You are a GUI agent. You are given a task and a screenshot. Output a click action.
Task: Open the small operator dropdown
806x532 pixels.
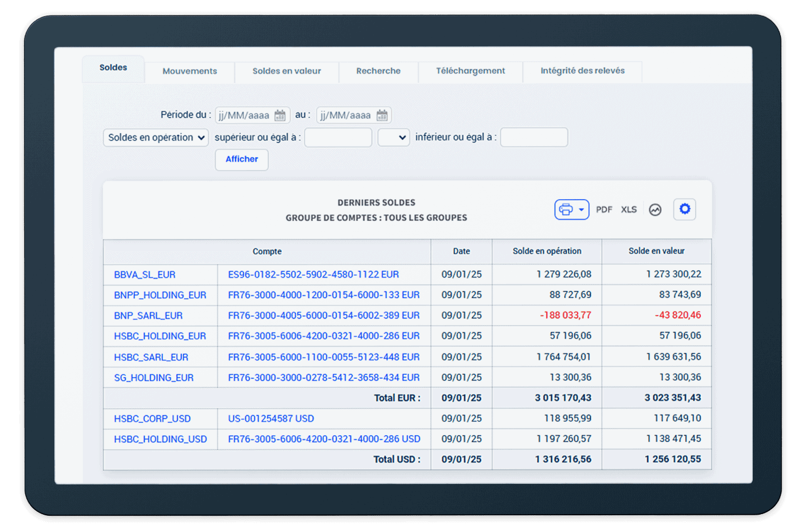pos(393,138)
